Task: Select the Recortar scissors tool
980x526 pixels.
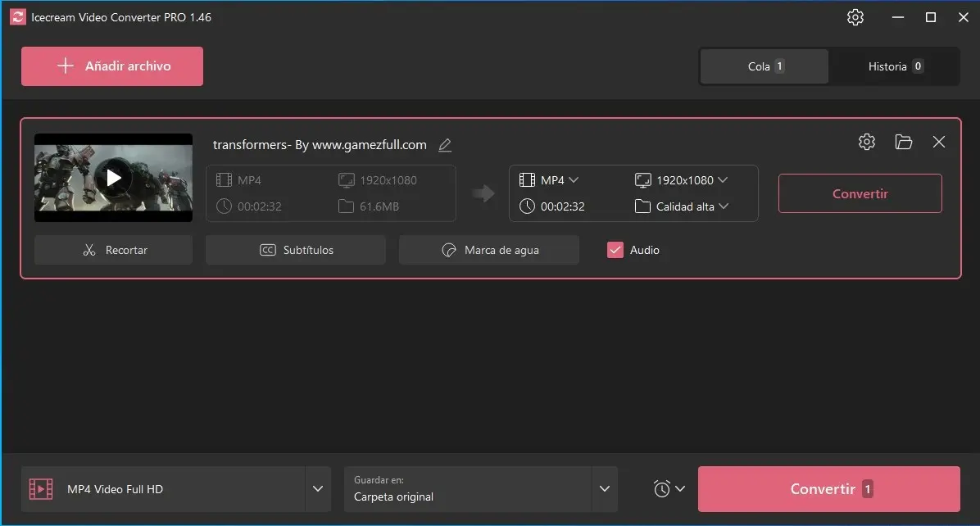Action: pyautogui.click(x=113, y=250)
